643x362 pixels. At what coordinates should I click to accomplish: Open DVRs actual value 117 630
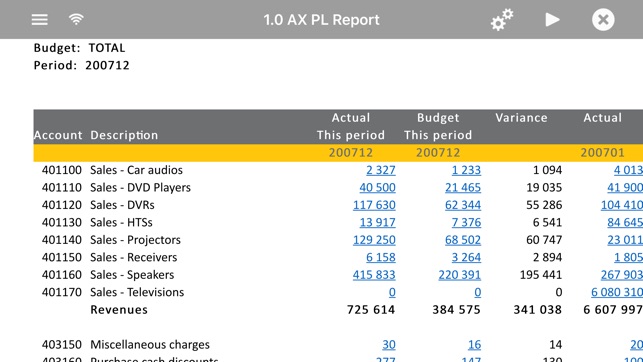(x=374, y=205)
